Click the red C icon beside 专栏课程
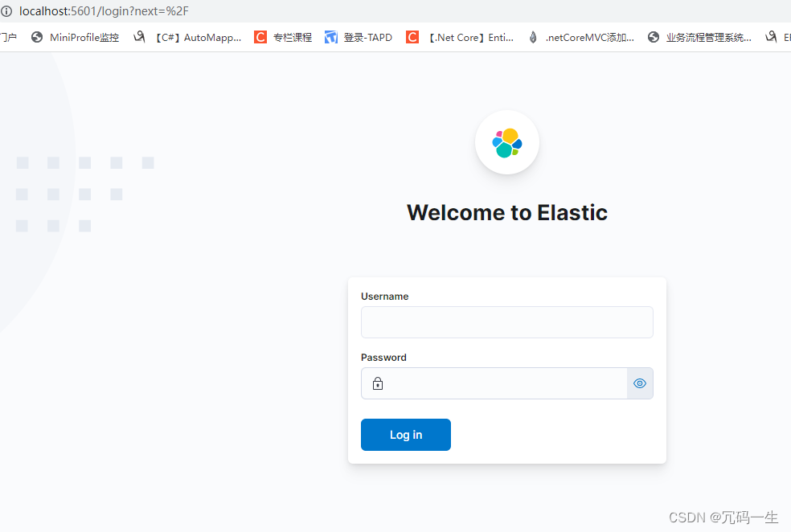Image resolution: width=791 pixels, height=532 pixels. (x=260, y=37)
